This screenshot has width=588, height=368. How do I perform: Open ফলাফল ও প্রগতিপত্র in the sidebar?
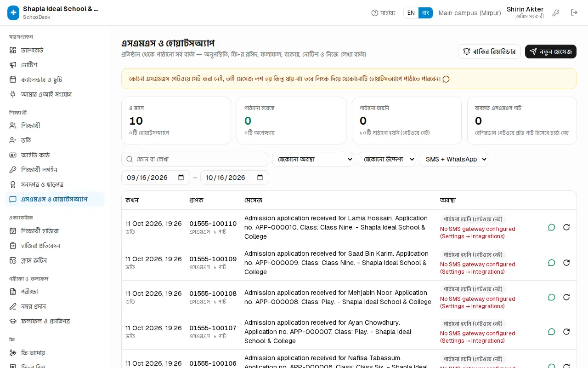pos(55,321)
